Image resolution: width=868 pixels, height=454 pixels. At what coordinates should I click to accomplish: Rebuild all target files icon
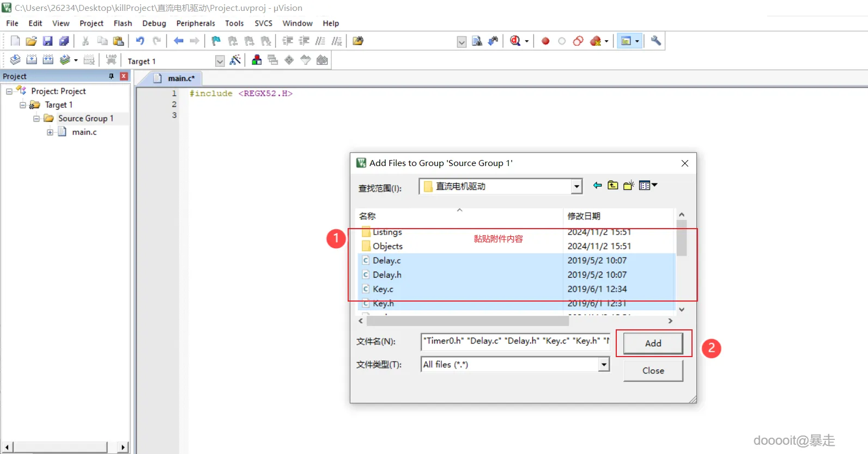(48, 60)
